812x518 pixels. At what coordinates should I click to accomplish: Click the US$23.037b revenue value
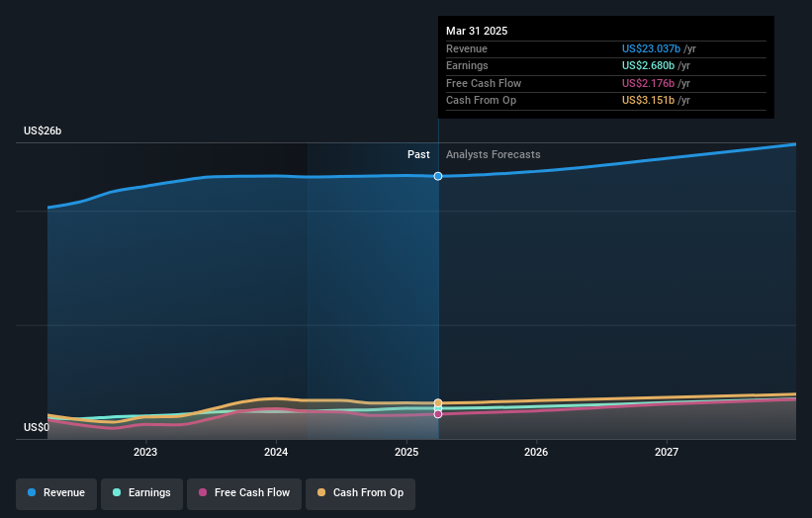(x=651, y=48)
